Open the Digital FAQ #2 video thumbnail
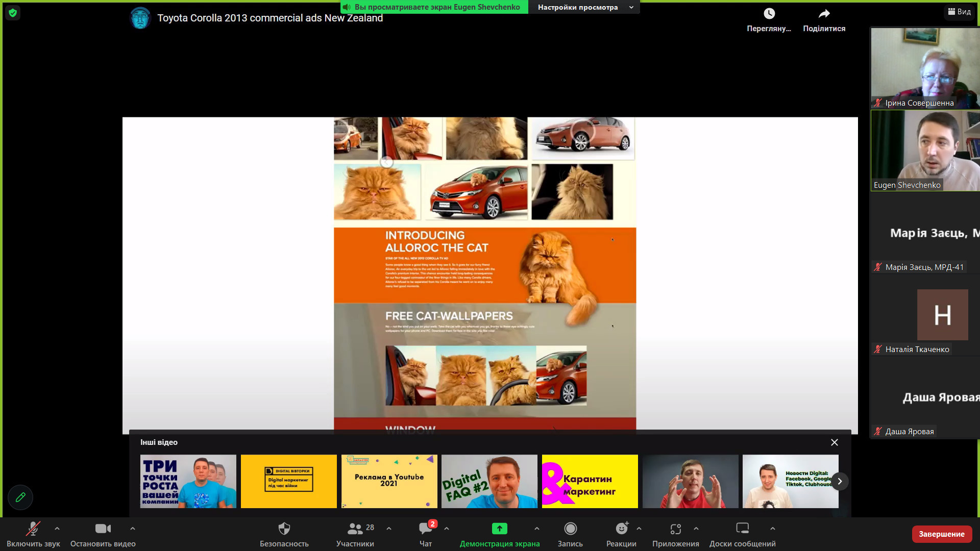 (489, 481)
